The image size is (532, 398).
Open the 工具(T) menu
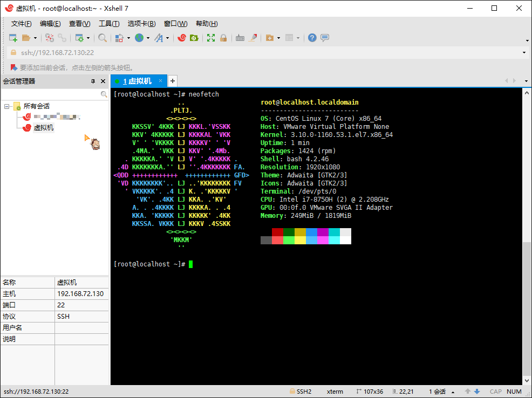coord(108,24)
